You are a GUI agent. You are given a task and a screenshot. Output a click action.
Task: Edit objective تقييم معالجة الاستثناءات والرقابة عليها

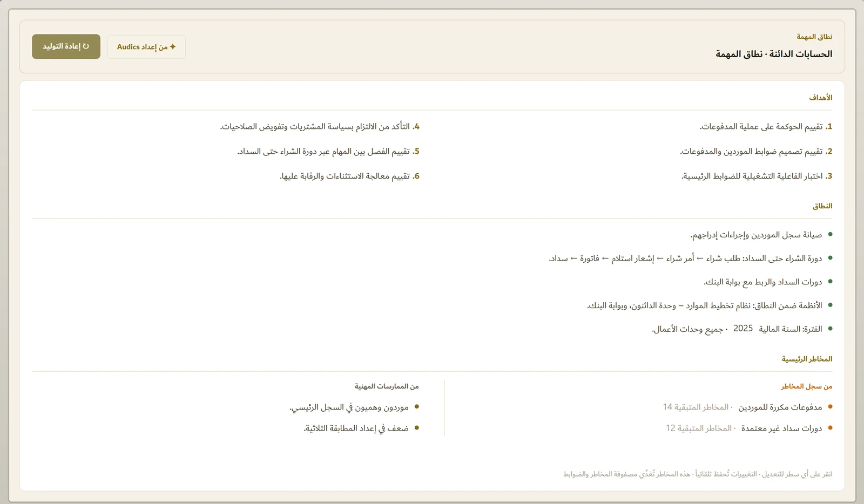pyautogui.click(x=349, y=176)
